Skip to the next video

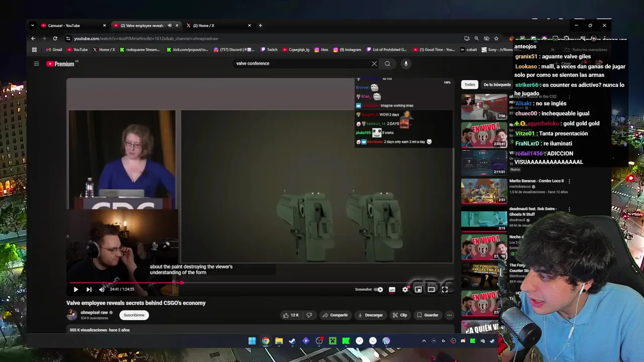point(89,289)
